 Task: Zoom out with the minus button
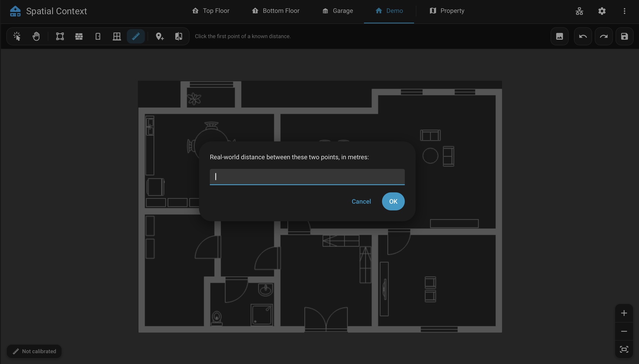624,331
